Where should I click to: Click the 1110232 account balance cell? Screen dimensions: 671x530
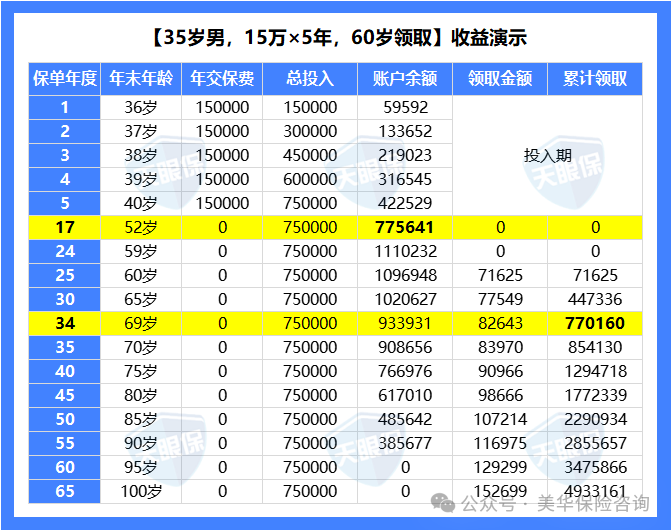(x=405, y=252)
